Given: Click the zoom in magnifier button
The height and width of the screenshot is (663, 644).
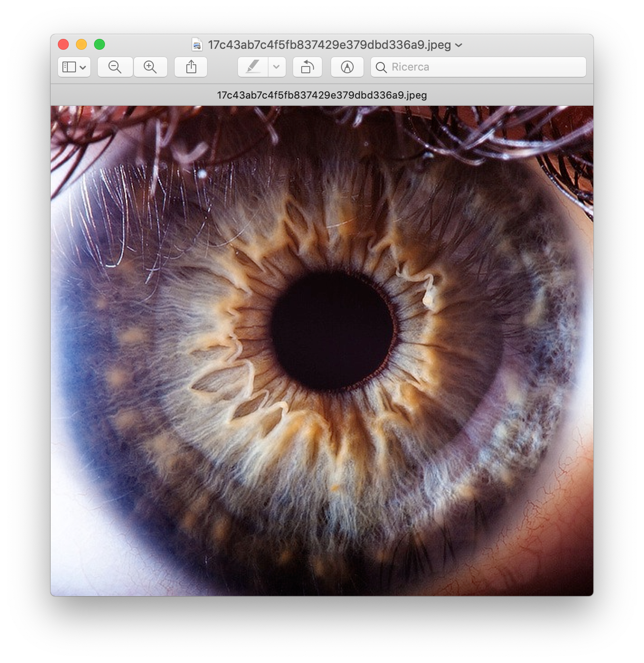Looking at the screenshot, I should point(150,67).
